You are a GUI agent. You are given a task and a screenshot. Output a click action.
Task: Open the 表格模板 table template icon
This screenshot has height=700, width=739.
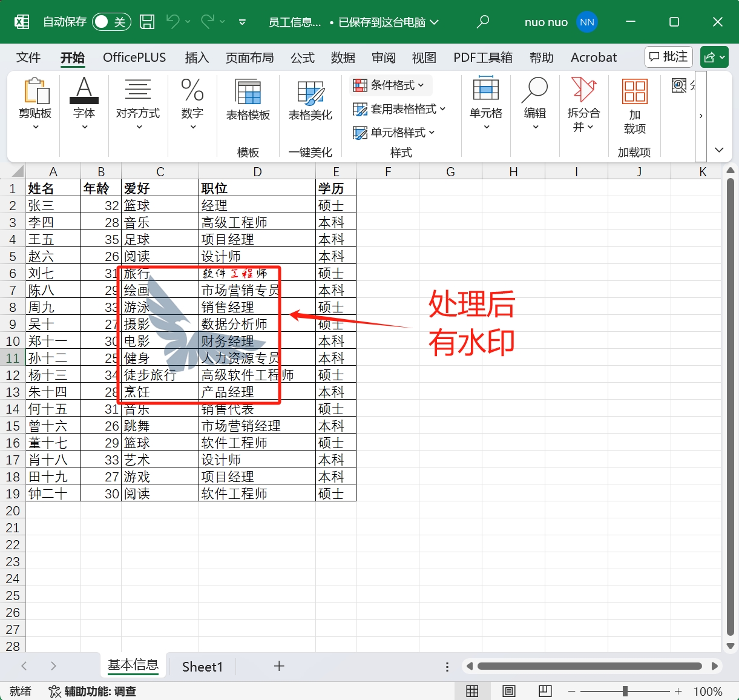(248, 100)
